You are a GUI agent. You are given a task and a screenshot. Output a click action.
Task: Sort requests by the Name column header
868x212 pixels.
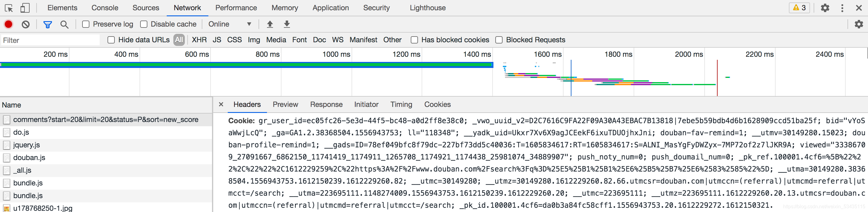(106, 105)
